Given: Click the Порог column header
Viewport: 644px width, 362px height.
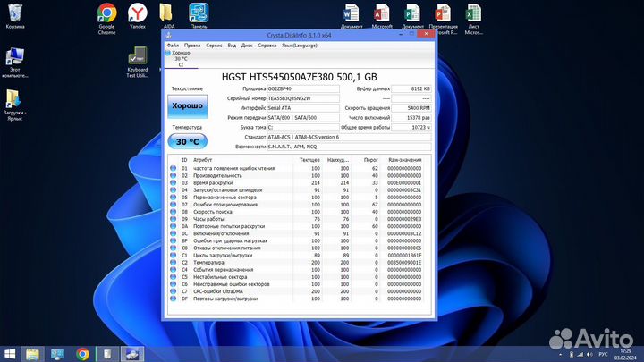Looking at the screenshot, I should [366, 160].
